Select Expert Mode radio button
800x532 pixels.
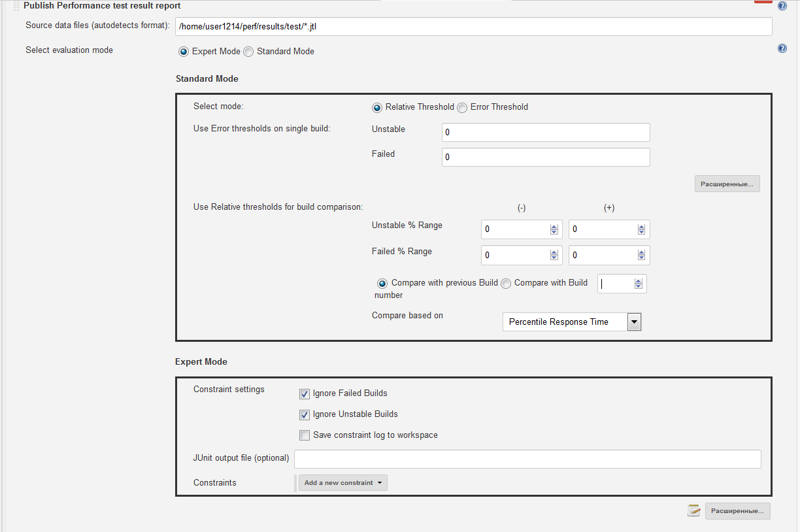point(184,52)
